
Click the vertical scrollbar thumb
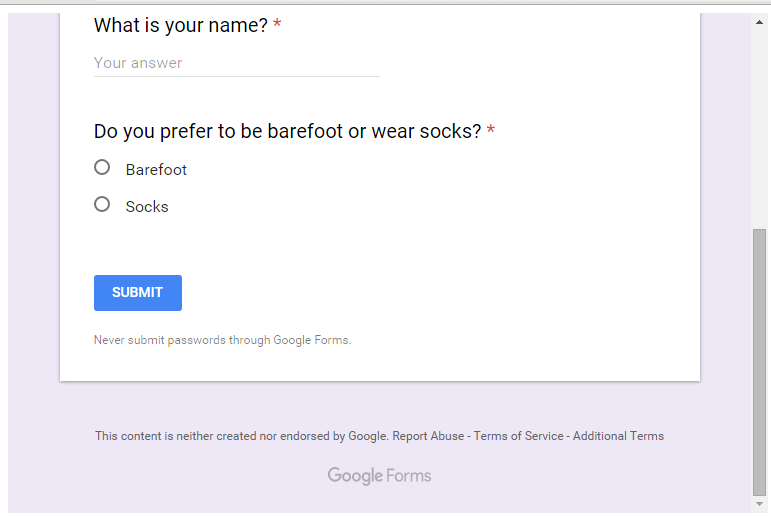760,360
